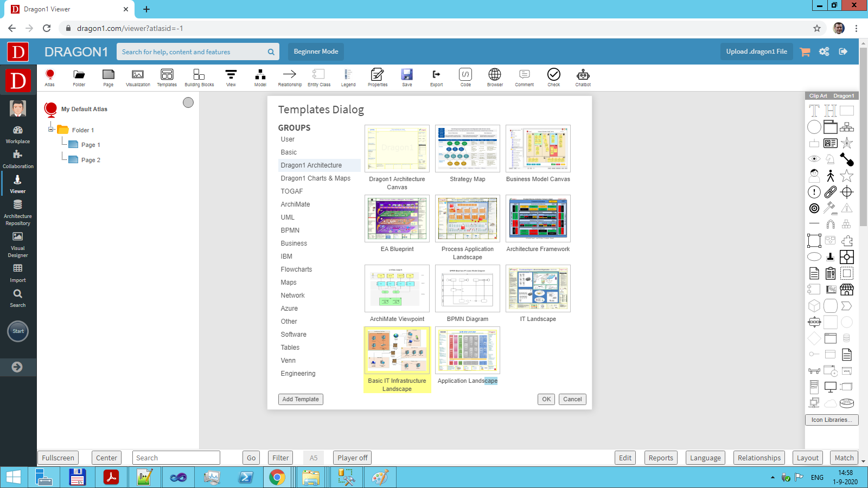Open Import in left sidebar
This screenshot has width=868, height=488.
[x=18, y=273]
